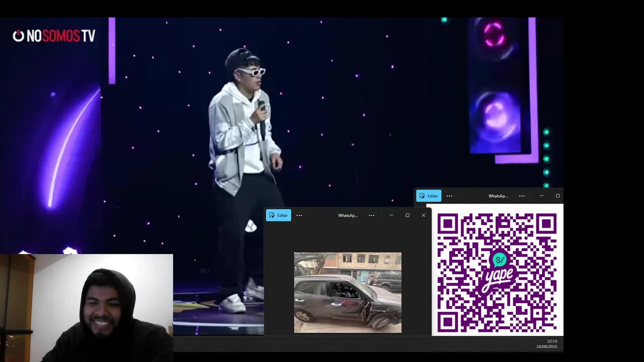Click the WhatsAp... title of car photo window
Image resolution: width=644 pixels, height=362 pixels.
tap(348, 215)
